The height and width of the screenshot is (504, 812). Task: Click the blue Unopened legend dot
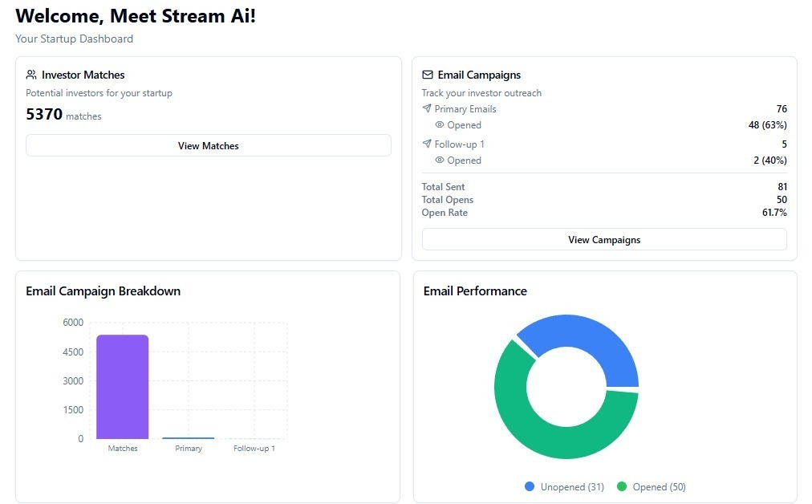[x=530, y=486]
